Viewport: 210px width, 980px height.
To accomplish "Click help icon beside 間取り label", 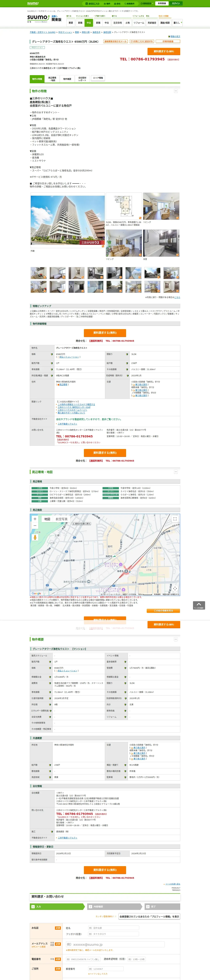I will pyautogui.click(x=127, y=354).
